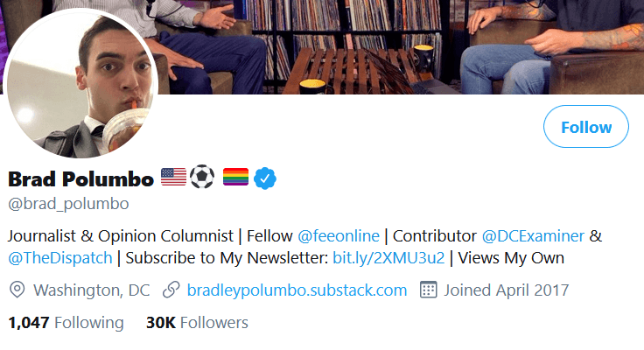Viewport: 644px width, 350px height.
Task: View the 30K Followers list
Action: pos(197,323)
